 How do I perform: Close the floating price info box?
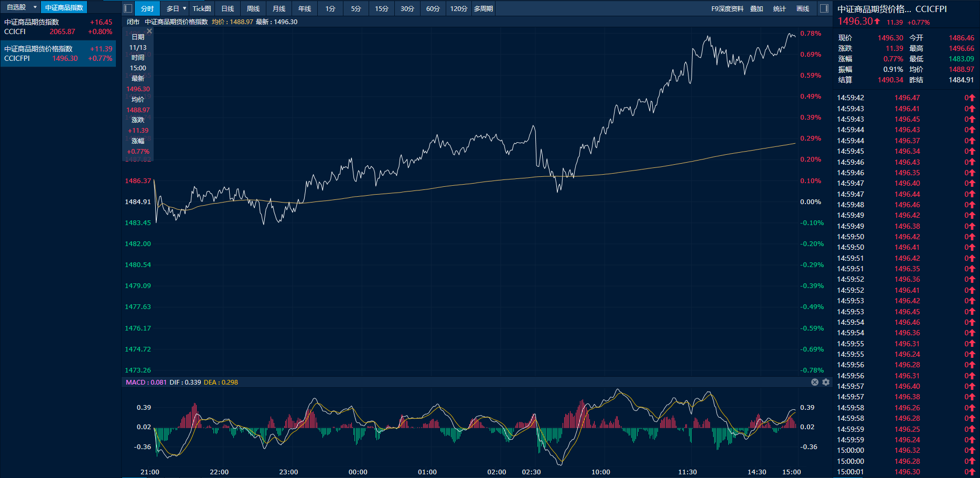[149, 31]
